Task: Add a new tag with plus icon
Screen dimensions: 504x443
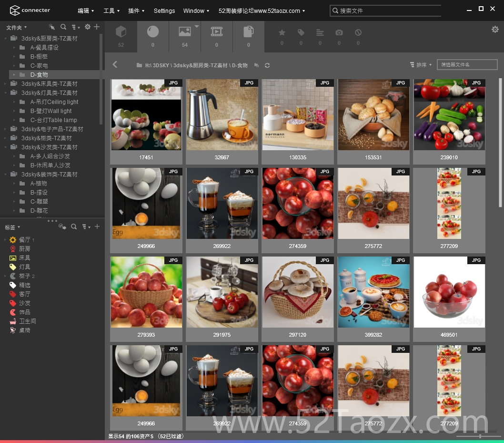Action: 97,227
